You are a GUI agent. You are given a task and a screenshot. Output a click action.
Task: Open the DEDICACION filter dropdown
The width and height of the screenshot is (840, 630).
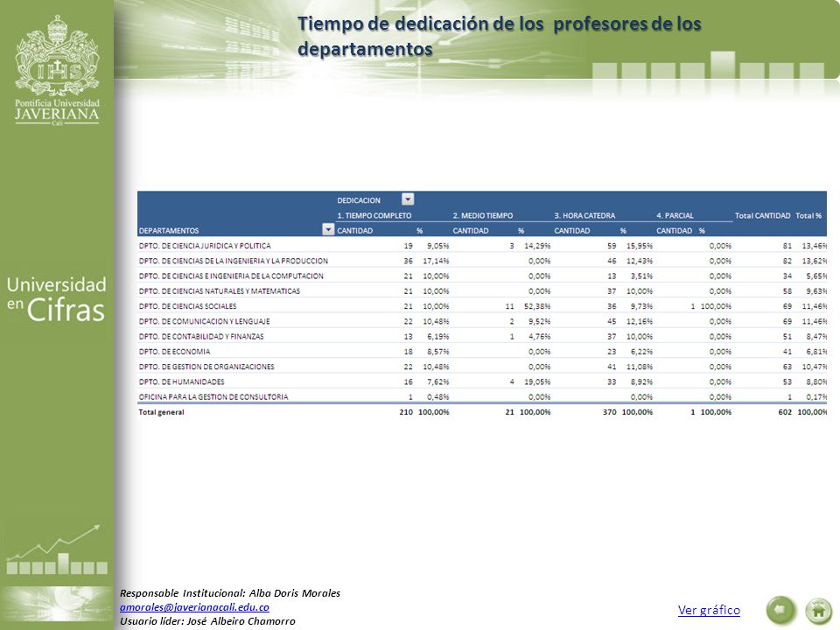pos(408,199)
